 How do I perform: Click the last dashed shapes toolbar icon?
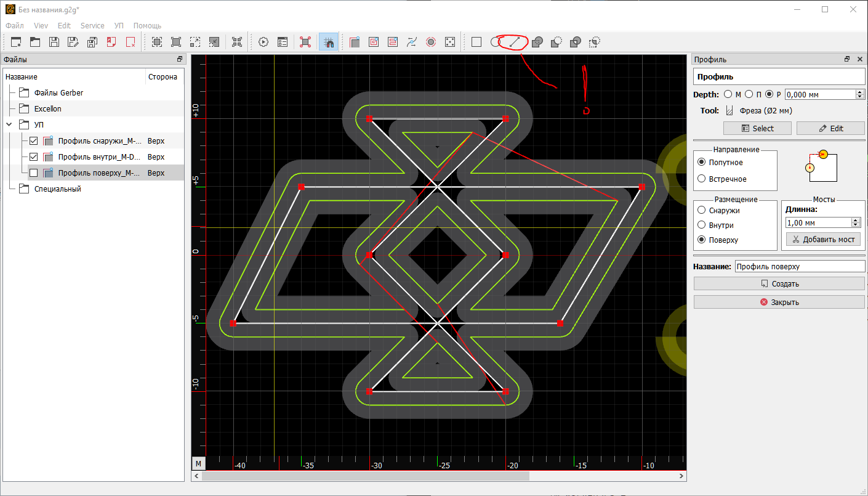(594, 42)
